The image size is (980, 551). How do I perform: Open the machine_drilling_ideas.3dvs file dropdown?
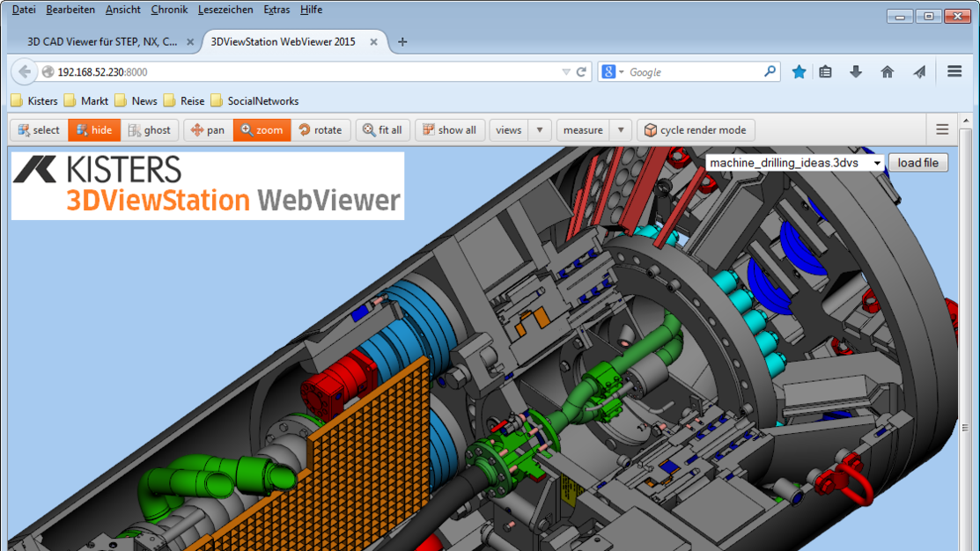pos(794,163)
